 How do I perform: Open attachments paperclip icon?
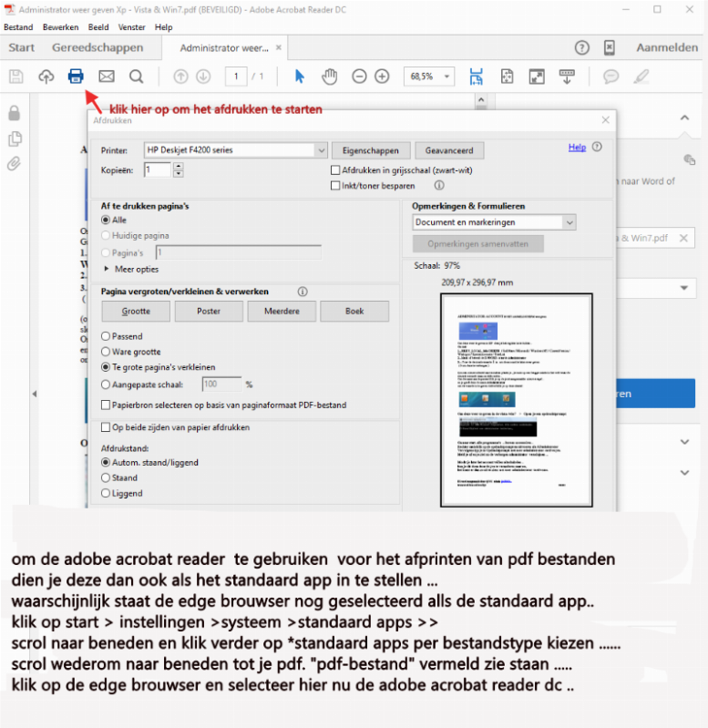tap(14, 163)
